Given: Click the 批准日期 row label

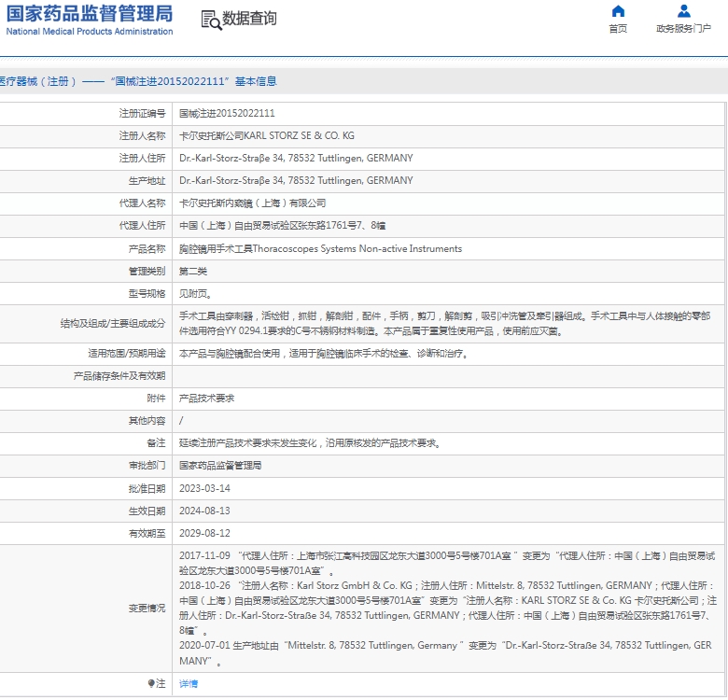Looking at the screenshot, I should coord(147,488).
